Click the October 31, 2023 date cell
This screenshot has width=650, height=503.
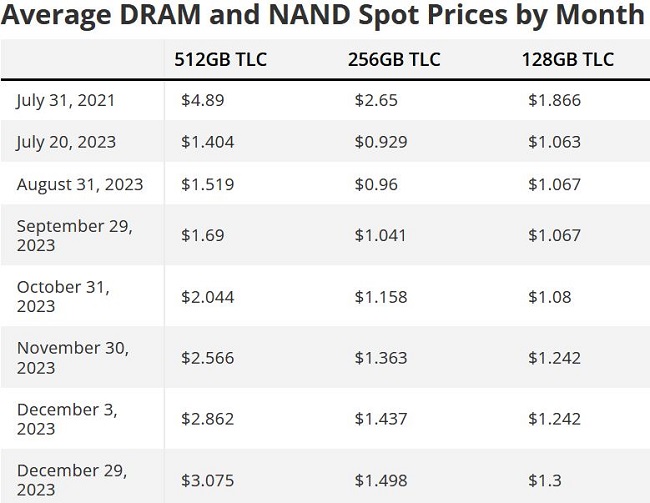pos(63,296)
